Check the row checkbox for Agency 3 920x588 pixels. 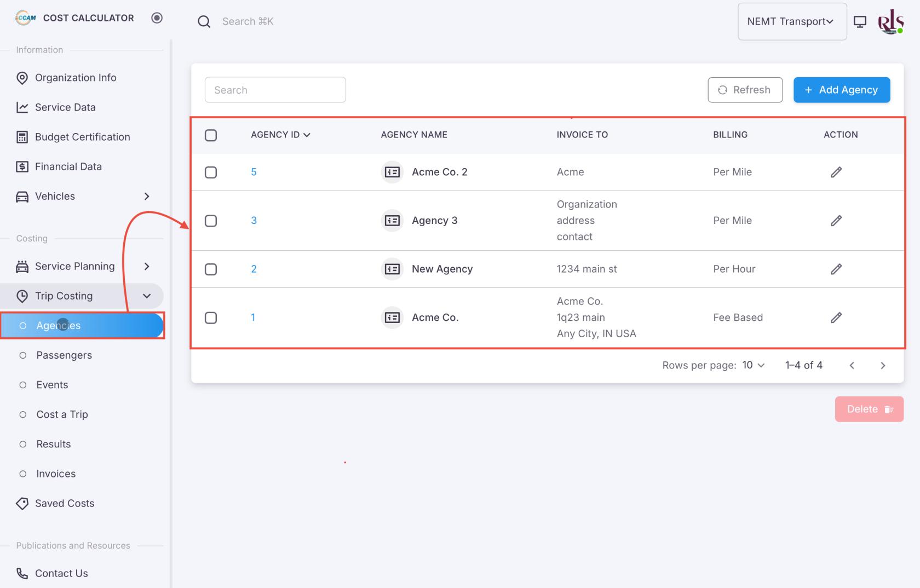[211, 221]
